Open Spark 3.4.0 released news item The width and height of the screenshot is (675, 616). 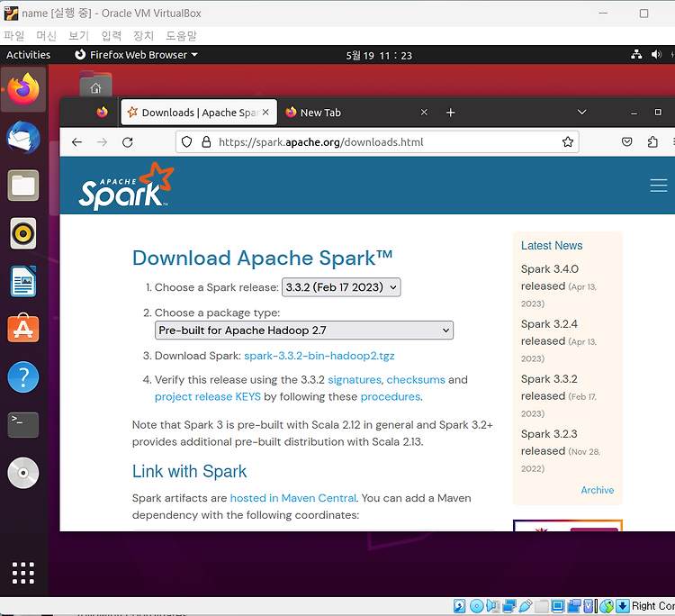pyautogui.click(x=558, y=285)
